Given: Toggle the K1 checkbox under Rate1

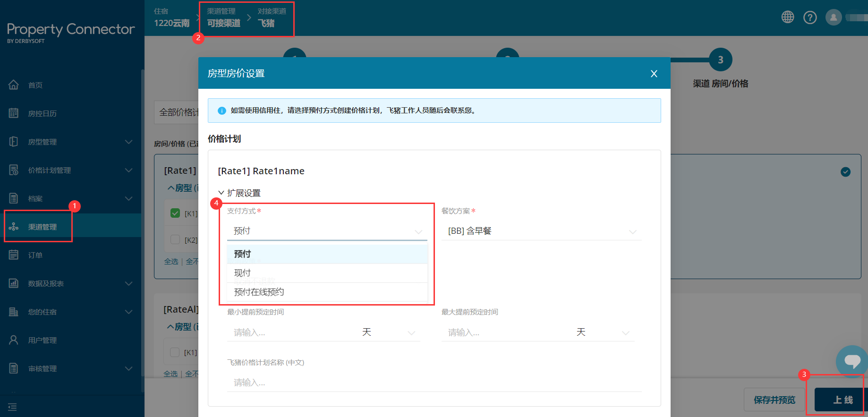Looking at the screenshot, I should (175, 213).
